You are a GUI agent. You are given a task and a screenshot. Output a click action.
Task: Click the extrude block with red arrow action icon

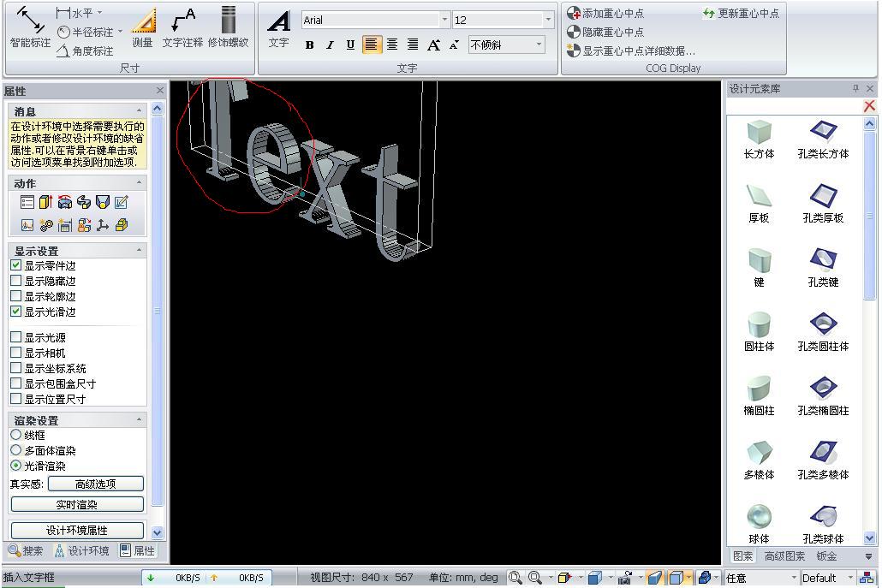45,202
